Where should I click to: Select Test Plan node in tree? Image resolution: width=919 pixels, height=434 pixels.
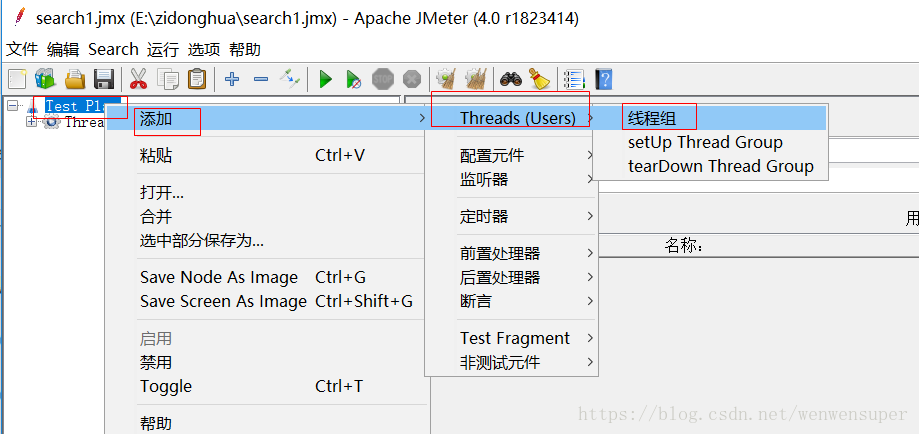pos(75,106)
